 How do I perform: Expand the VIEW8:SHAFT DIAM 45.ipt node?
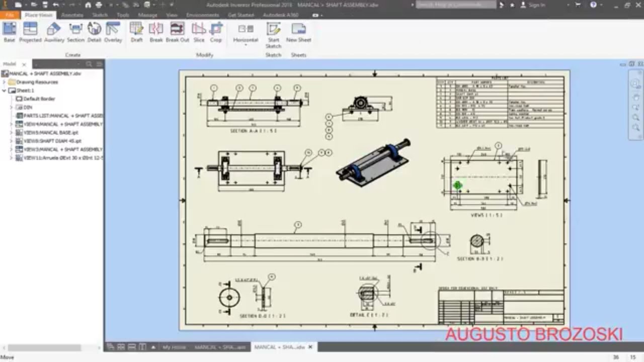(x=12, y=141)
